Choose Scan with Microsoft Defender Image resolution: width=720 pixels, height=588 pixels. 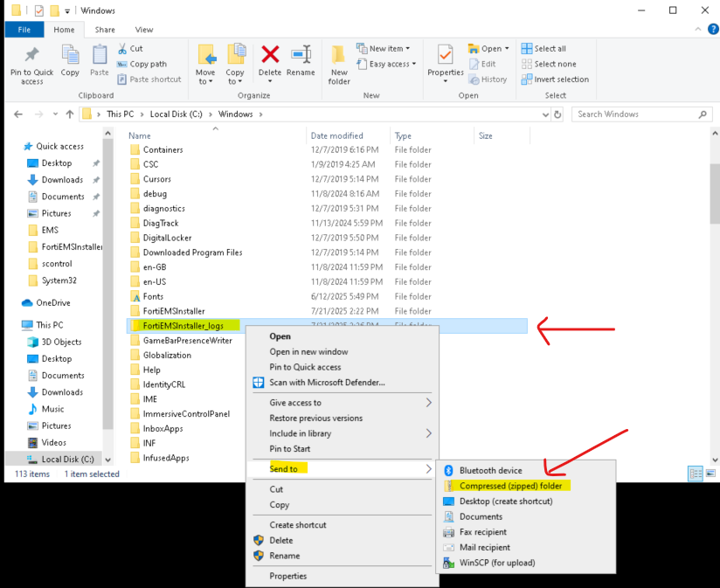pyautogui.click(x=342, y=383)
